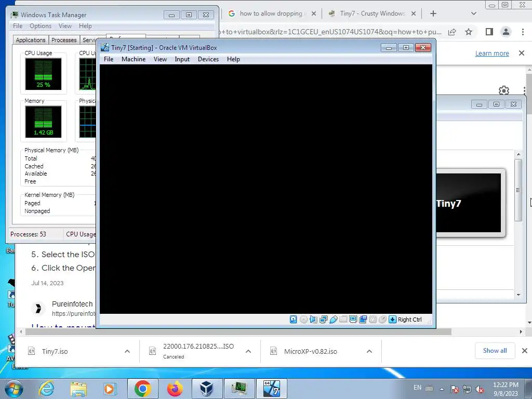The height and width of the screenshot is (399, 532).
Task: Launch Internet Explorer from taskbar
Action: [46, 389]
